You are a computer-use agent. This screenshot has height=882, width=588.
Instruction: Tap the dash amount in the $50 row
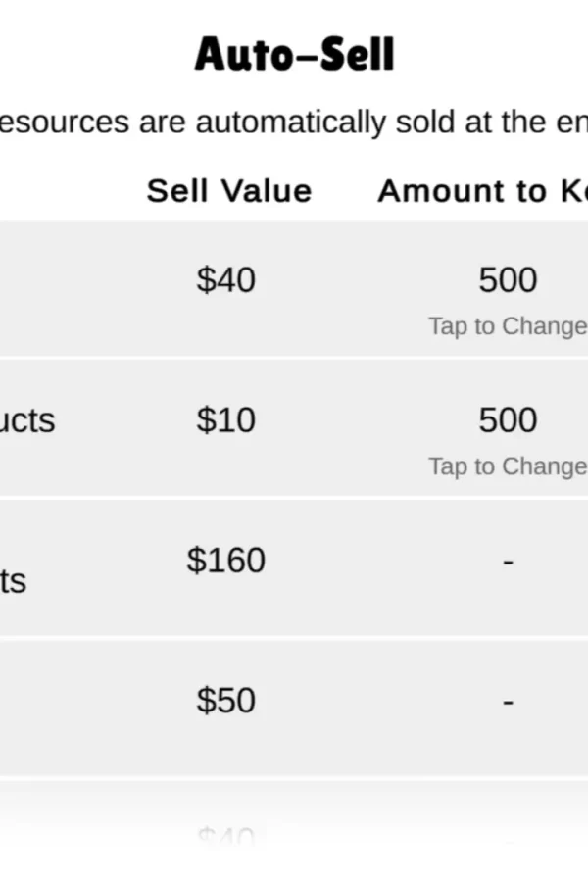[x=508, y=703]
